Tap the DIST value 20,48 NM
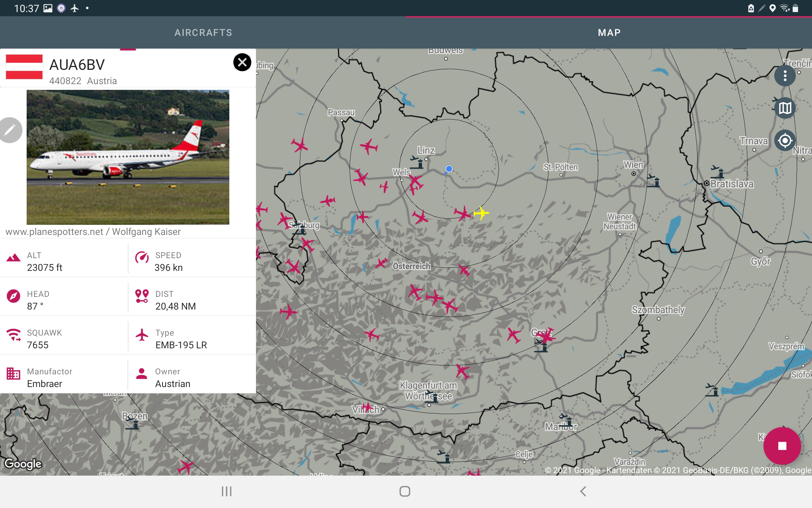 coord(175,306)
